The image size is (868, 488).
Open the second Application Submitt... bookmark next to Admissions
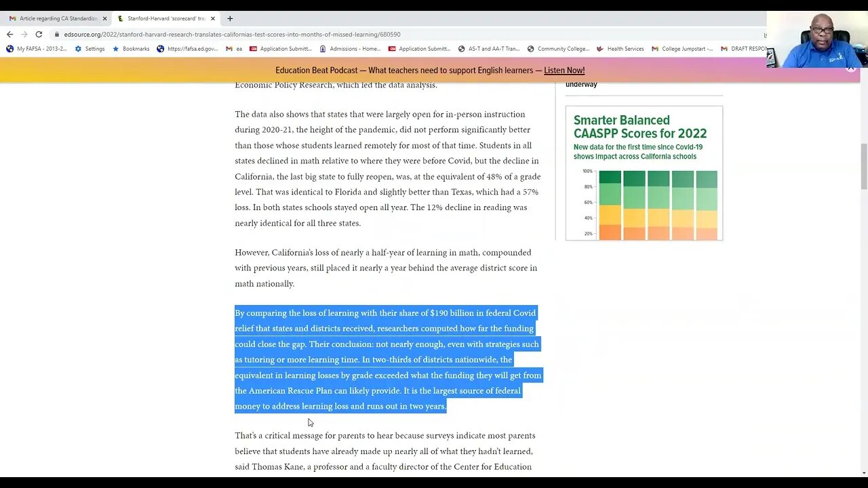[420, 49]
